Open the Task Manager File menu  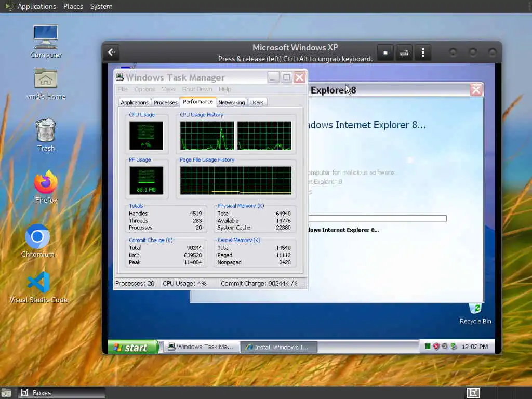pos(123,89)
